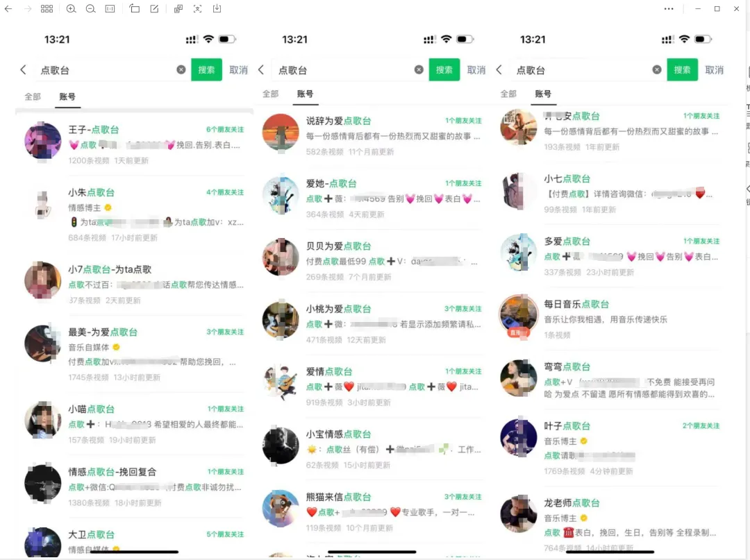The width and height of the screenshot is (750, 560).
Task: Click the actual size 1:1 icon
Action: [x=110, y=8]
